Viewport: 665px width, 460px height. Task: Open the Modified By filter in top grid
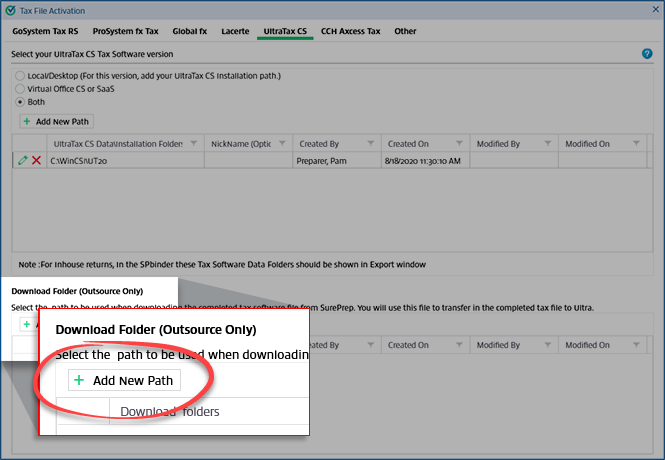(548, 144)
